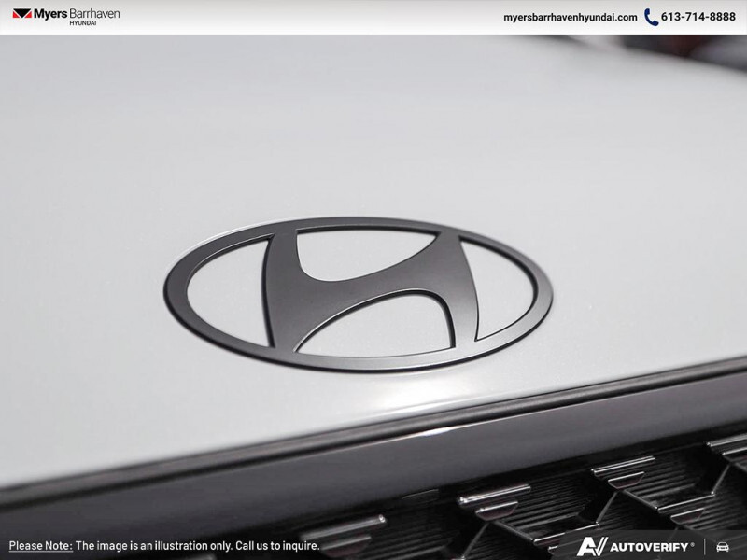Click the registered trademark symbol beside AUTOVERIFY
Viewport: 747px width, 560px height.
pyautogui.click(x=693, y=540)
